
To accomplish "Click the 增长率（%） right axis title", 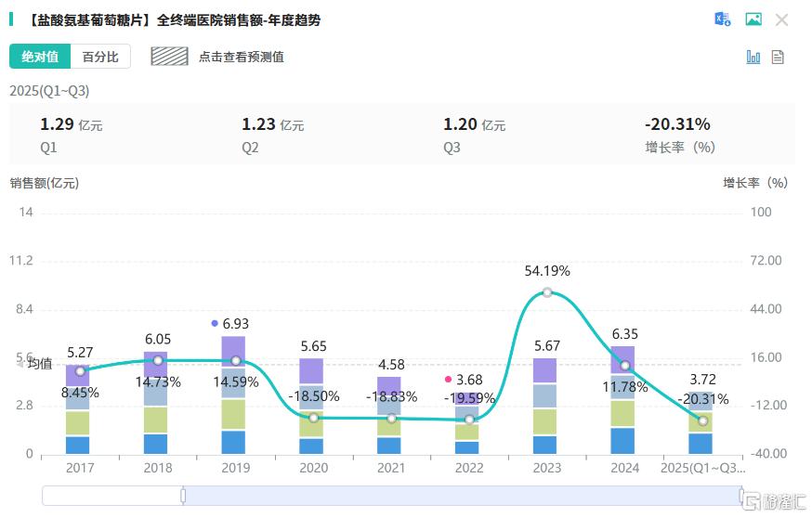I will pos(755,183).
